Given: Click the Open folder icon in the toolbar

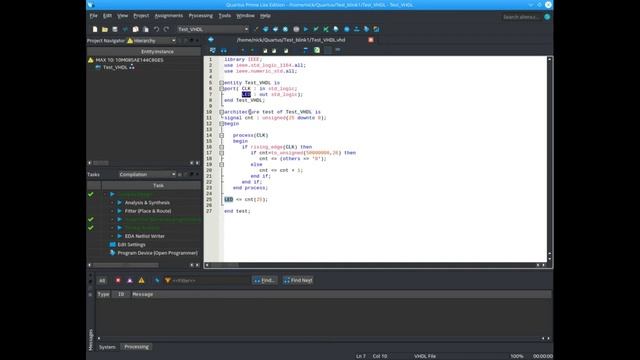Looking at the screenshot, I should click(x=105, y=29).
